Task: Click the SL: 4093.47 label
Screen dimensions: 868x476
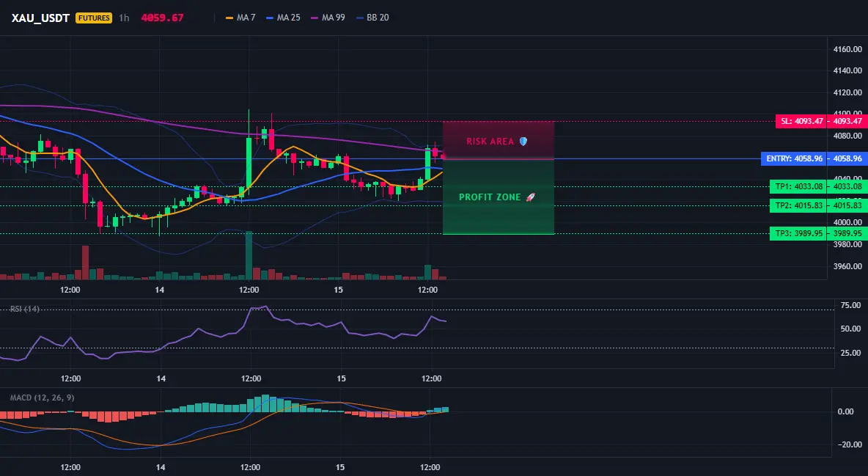Action: tap(801, 121)
